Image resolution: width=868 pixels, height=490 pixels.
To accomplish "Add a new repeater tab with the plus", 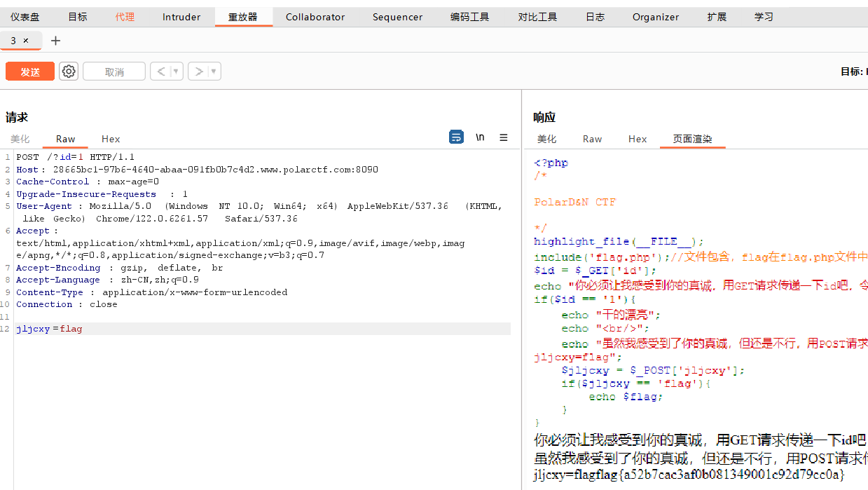I will click(x=56, y=41).
